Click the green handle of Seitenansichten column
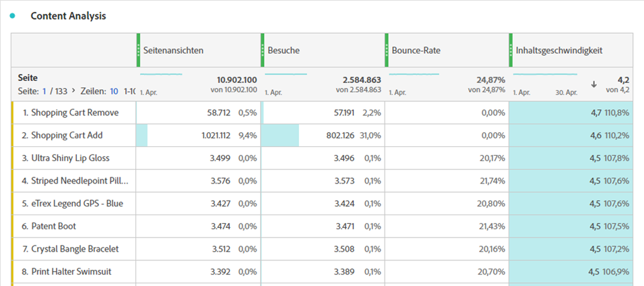Screen dimensions: 644x286 138,50
